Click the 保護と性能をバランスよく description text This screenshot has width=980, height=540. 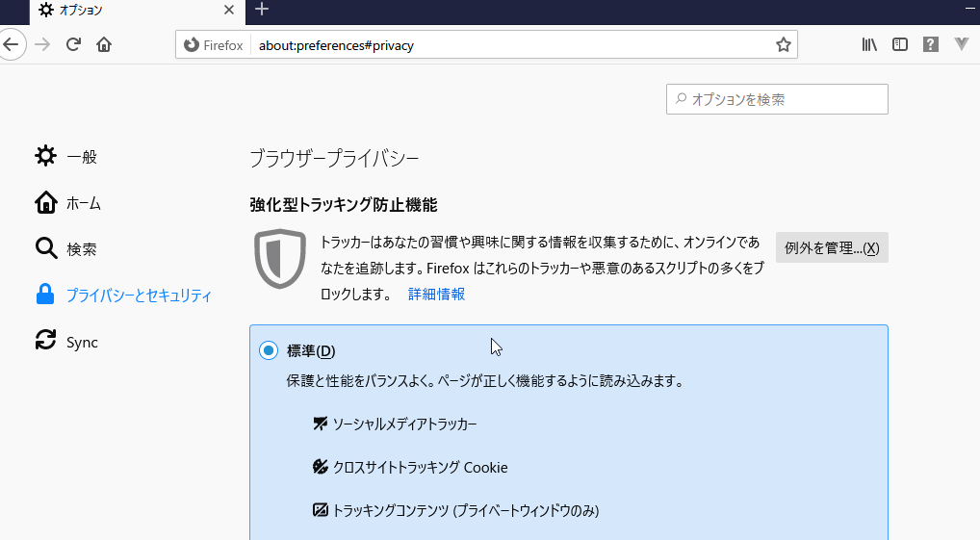point(484,380)
